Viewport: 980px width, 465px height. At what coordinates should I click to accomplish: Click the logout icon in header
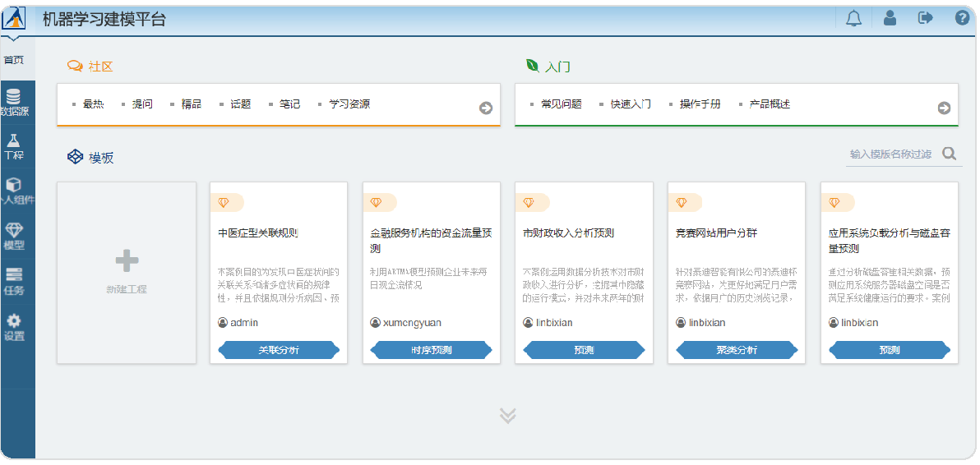[x=926, y=18]
